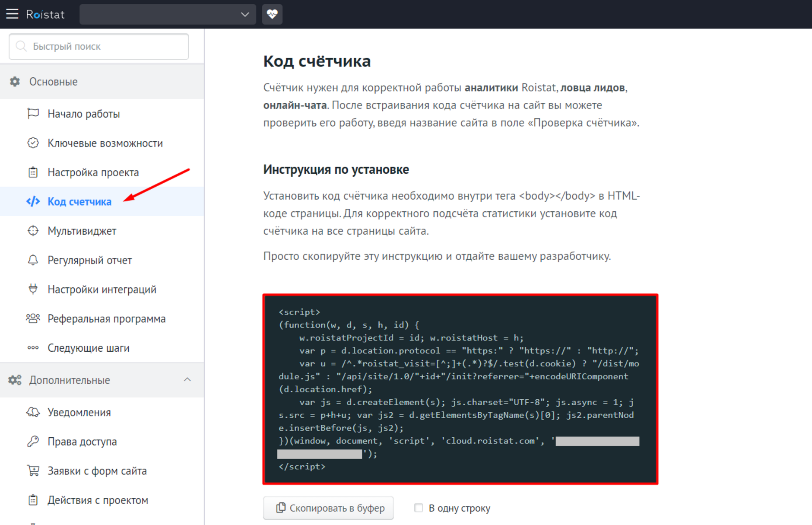
Task: Click the checkmark icon for Ключевые возможности
Action: point(33,143)
